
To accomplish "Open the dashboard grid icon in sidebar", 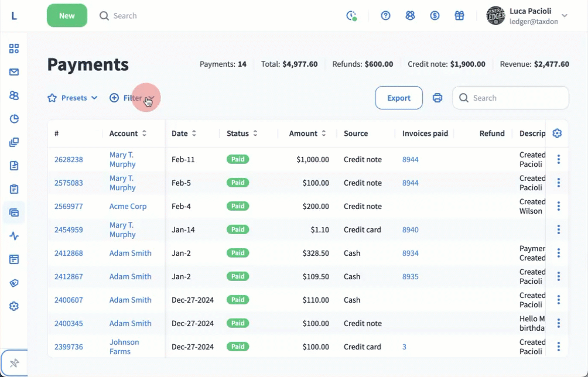I will (14, 49).
